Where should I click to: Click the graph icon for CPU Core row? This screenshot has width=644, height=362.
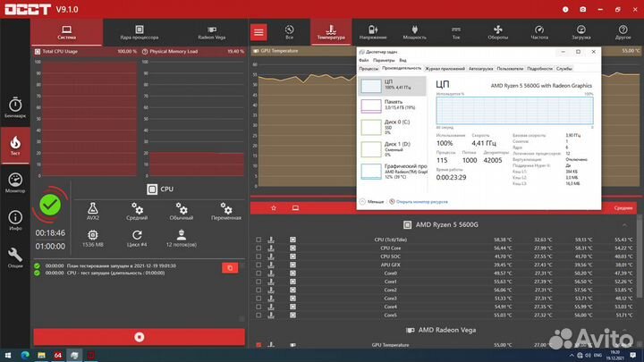point(271,248)
